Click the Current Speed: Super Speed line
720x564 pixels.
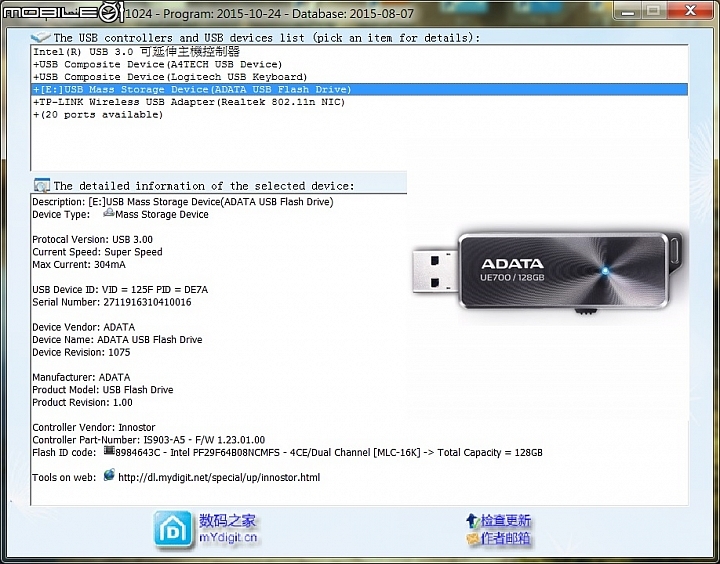pos(97,252)
